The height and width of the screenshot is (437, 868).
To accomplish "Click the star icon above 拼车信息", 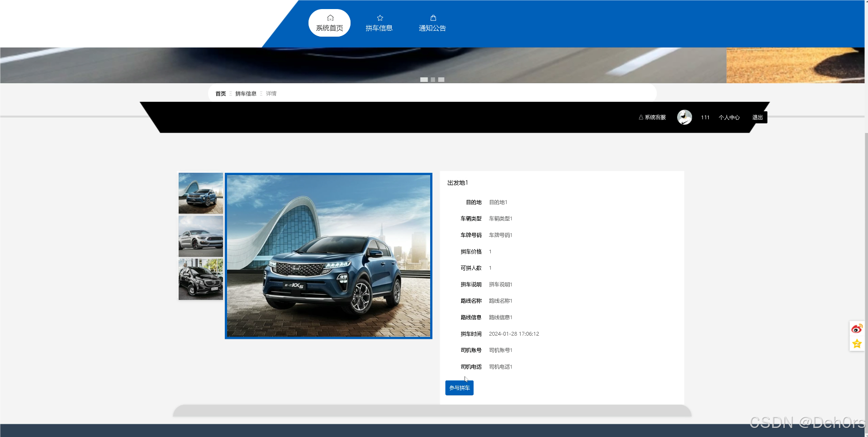I will pyautogui.click(x=380, y=18).
